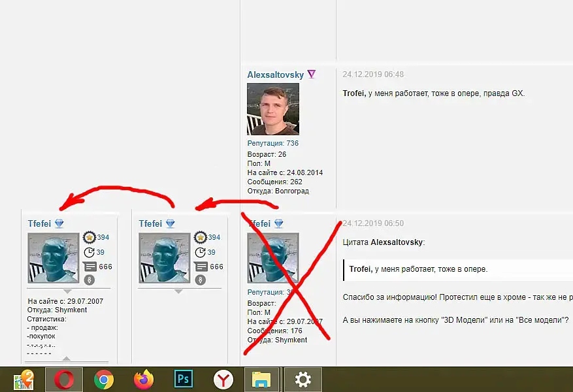Click the diamond badge in the expanded Tfefei card
This screenshot has height=392, width=573.
(59, 223)
